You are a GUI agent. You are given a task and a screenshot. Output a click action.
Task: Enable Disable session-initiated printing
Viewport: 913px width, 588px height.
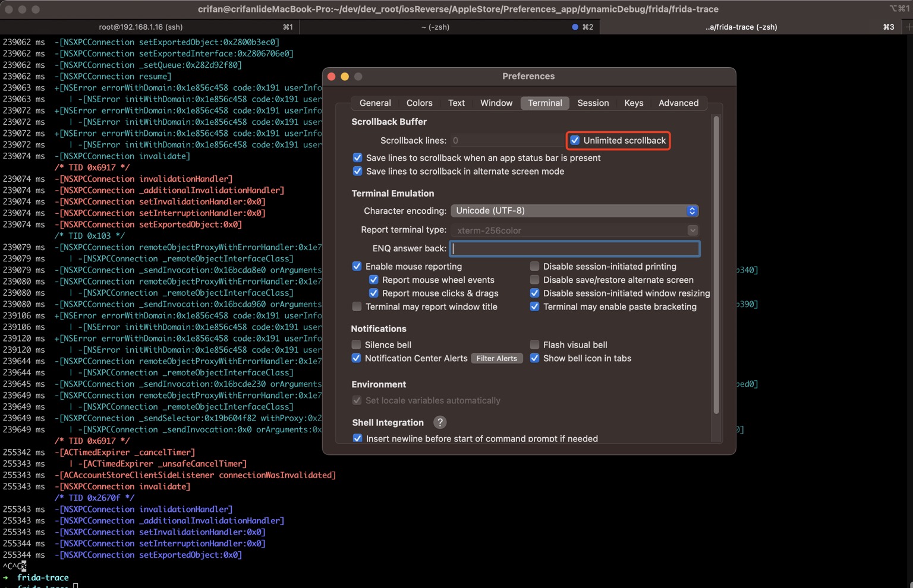point(534,266)
